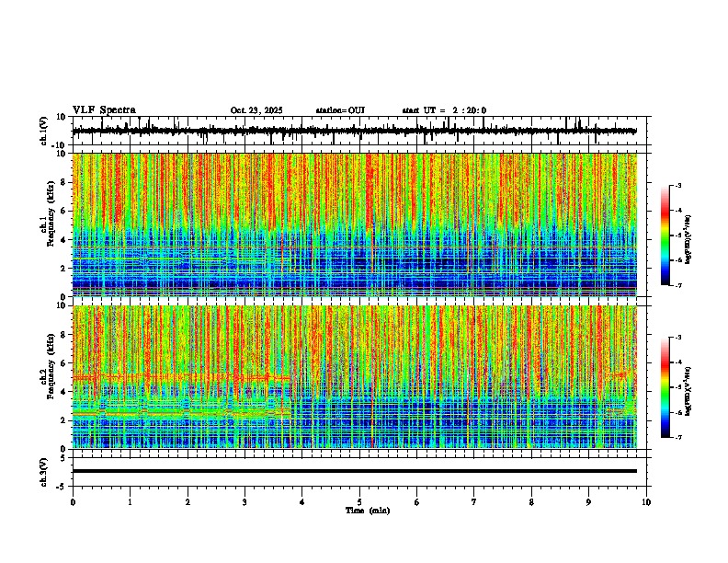728x563 pixels.
Task: Click time tick label "9" on the x-axis
Action: 588,502
